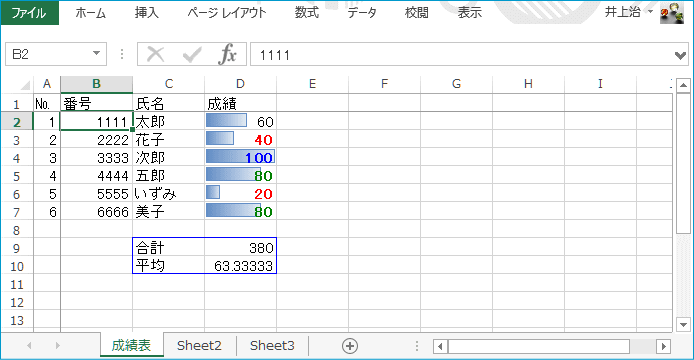Select column A header
Viewport: 694px width, 360px height.
click(x=46, y=84)
